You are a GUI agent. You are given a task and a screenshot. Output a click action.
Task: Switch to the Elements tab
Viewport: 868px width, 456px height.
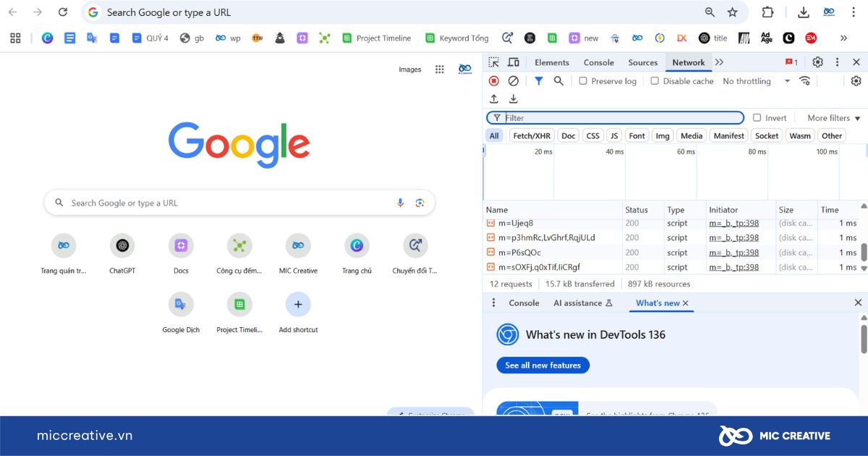(552, 62)
